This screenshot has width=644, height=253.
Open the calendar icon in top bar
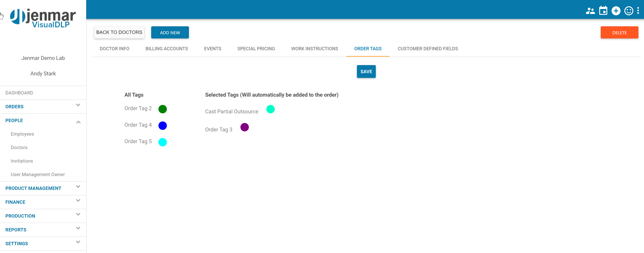click(x=603, y=11)
